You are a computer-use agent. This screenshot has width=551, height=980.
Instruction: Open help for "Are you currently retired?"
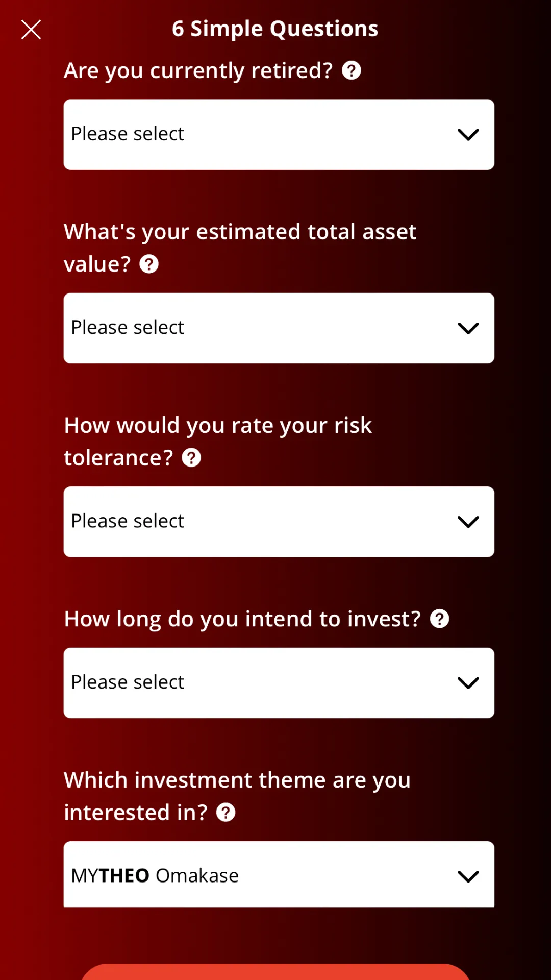point(352,70)
